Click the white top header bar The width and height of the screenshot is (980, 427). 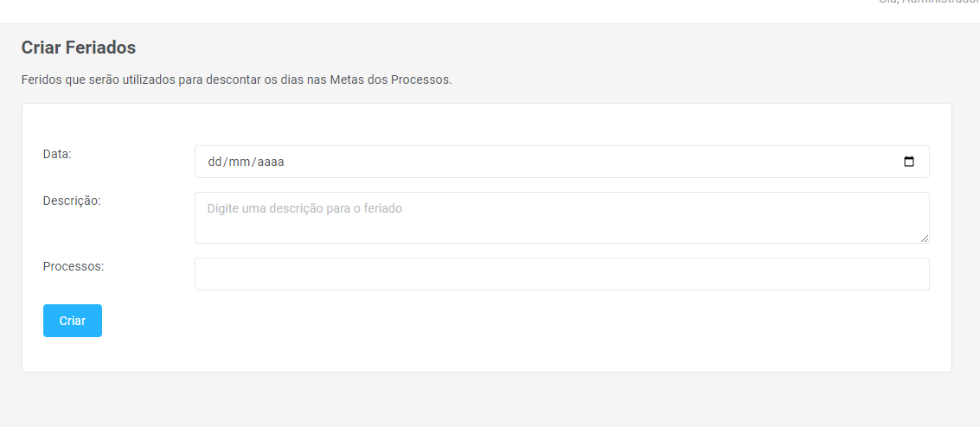432,10
